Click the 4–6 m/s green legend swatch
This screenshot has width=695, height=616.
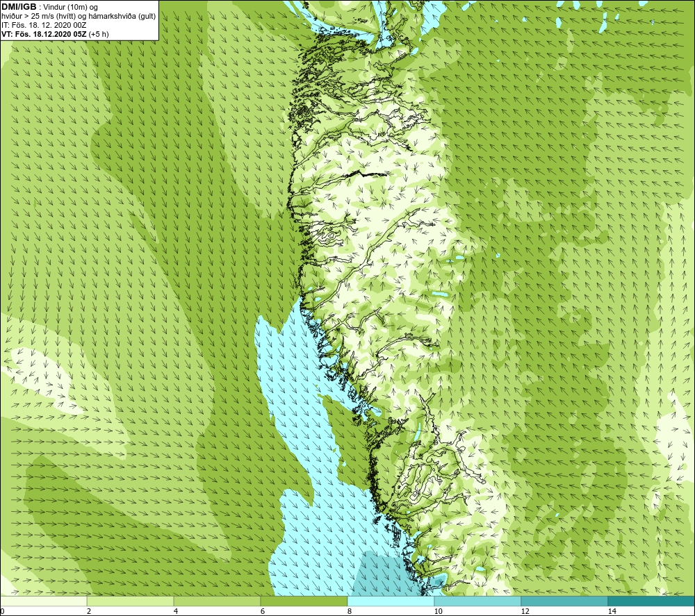click(217, 601)
